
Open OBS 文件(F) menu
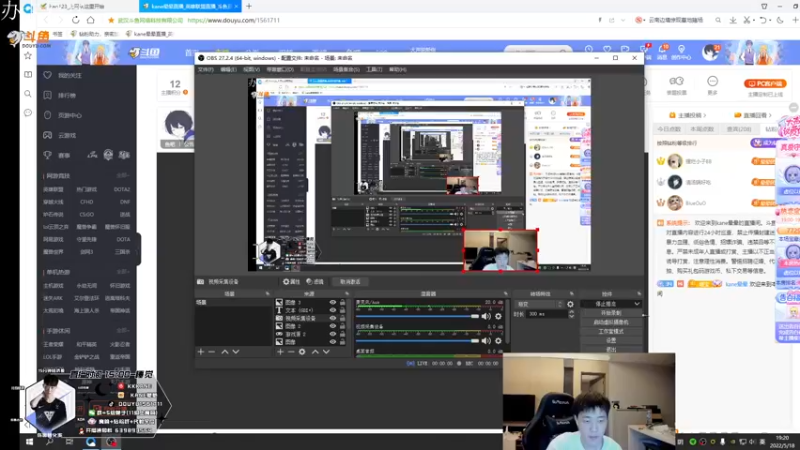point(206,69)
